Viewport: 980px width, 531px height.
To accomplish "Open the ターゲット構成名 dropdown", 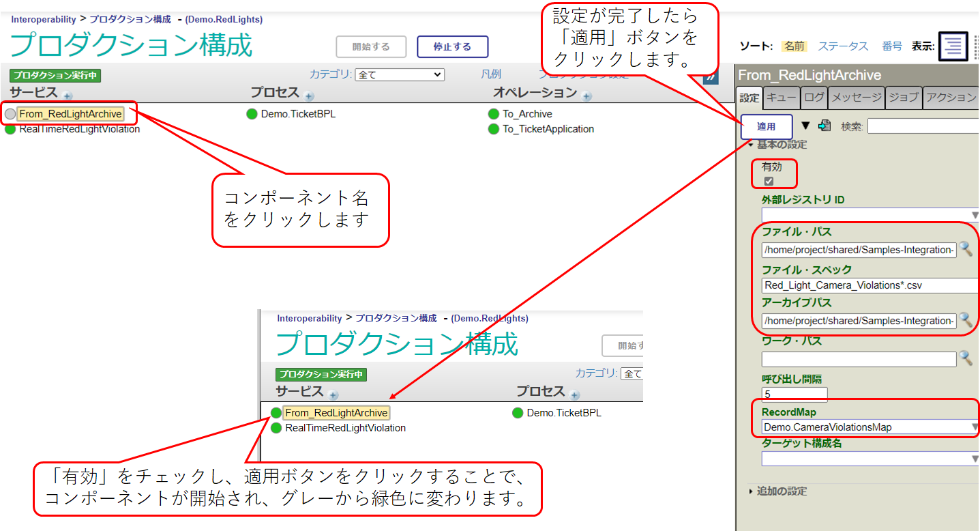I will coord(870,459).
